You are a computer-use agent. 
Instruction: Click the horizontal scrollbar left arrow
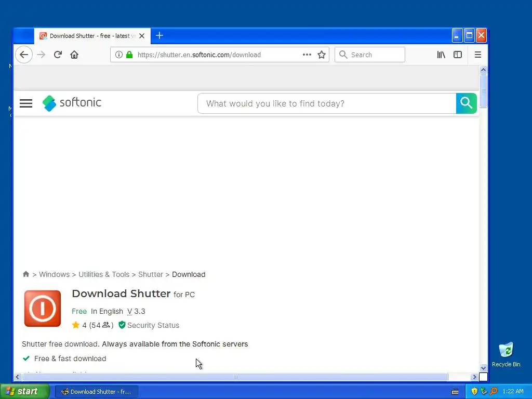coord(17,377)
